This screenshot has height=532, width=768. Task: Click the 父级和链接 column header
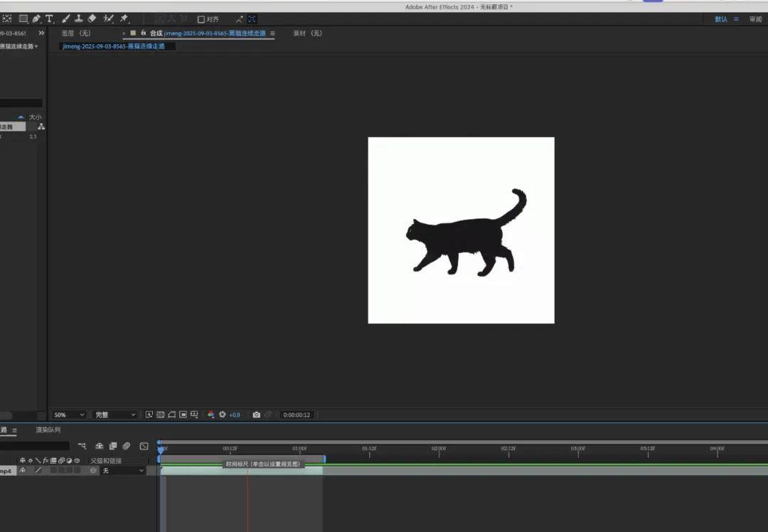pyautogui.click(x=106, y=461)
